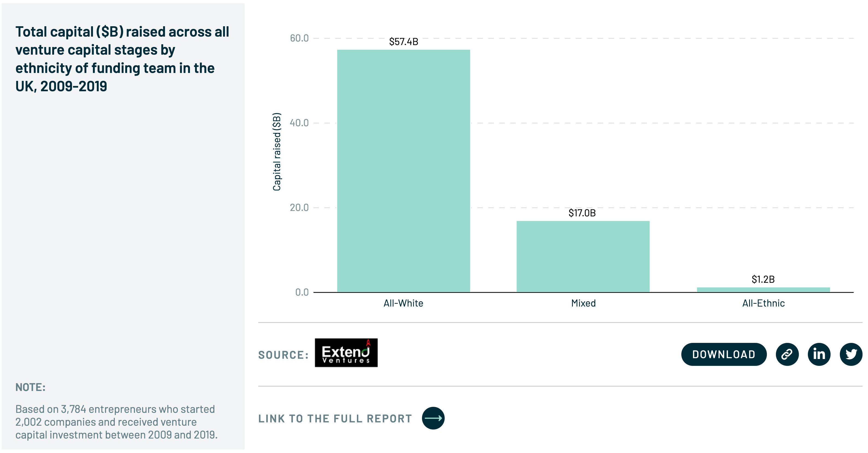Screen dimensions: 868x453
Task: Click the All-Ethnic axis label
Action: tap(763, 303)
